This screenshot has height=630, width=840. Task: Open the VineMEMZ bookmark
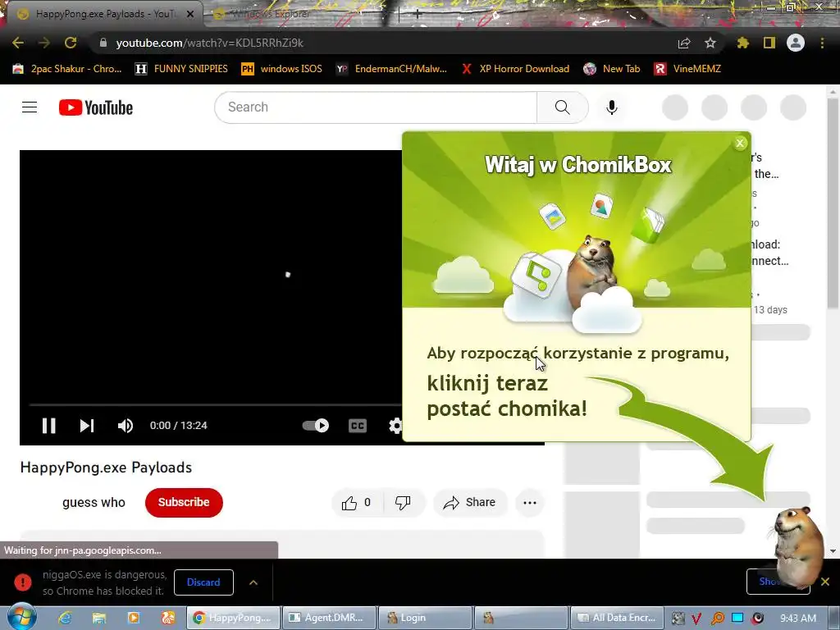688,69
